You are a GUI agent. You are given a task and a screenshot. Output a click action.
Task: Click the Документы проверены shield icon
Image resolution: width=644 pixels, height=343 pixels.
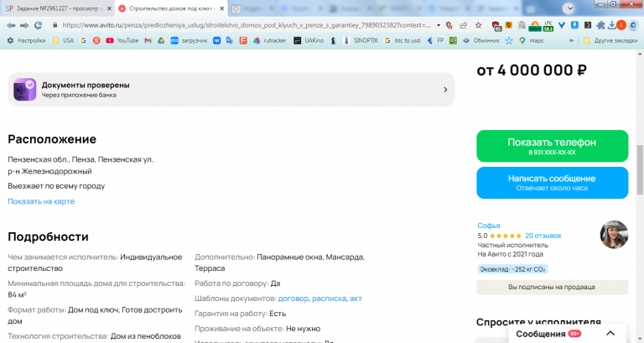(x=24, y=90)
